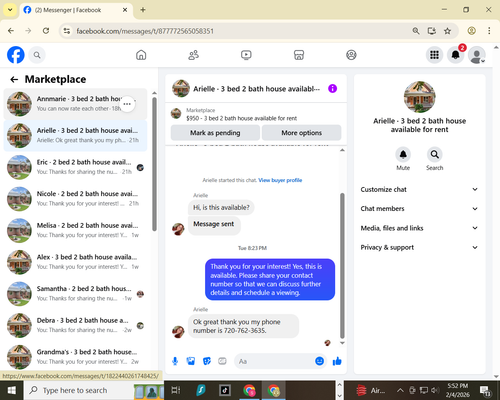
Task: Open the three-dot options on Annmarie chat
Action: coord(127,104)
